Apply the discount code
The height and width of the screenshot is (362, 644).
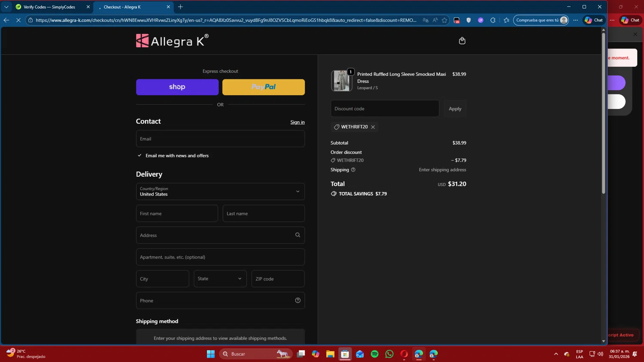point(455,109)
